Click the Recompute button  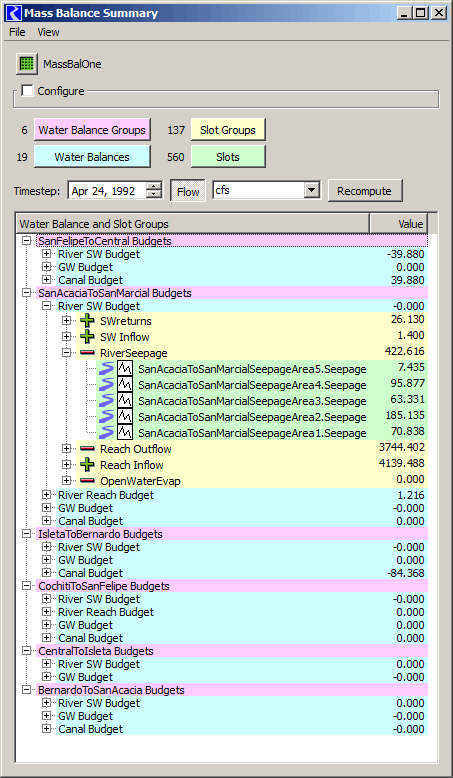coord(365,191)
